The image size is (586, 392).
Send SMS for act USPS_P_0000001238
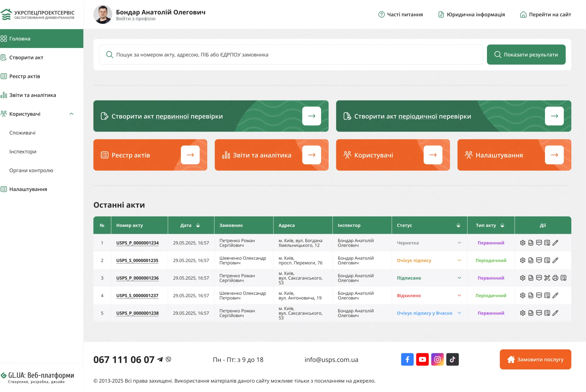point(539,313)
